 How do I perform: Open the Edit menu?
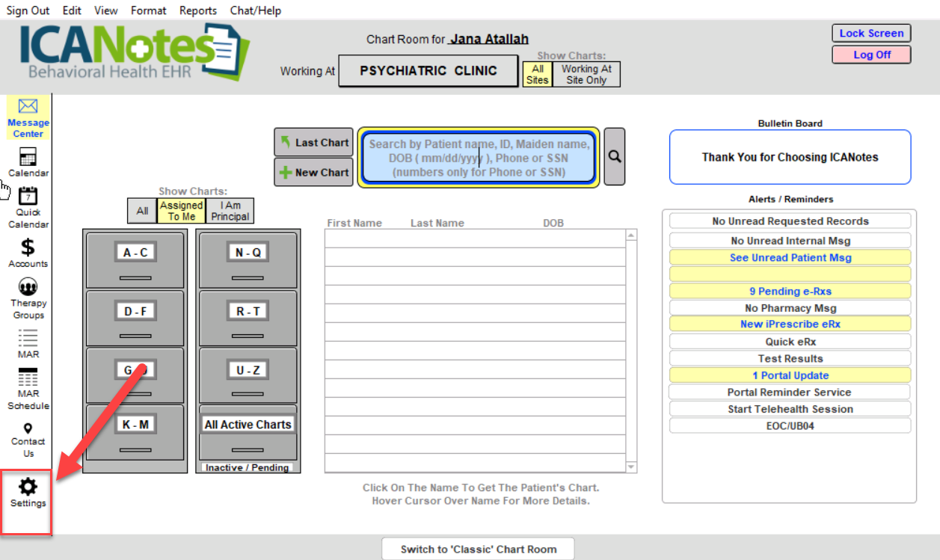[x=73, y=10]
